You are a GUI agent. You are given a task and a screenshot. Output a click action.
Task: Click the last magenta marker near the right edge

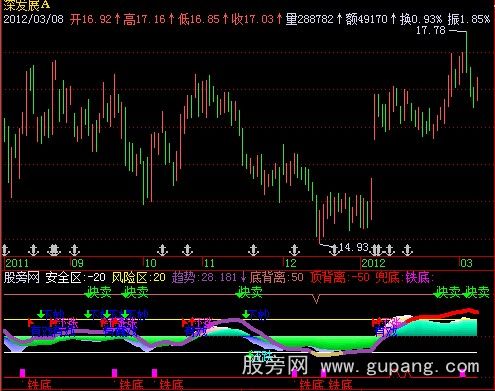462,373
